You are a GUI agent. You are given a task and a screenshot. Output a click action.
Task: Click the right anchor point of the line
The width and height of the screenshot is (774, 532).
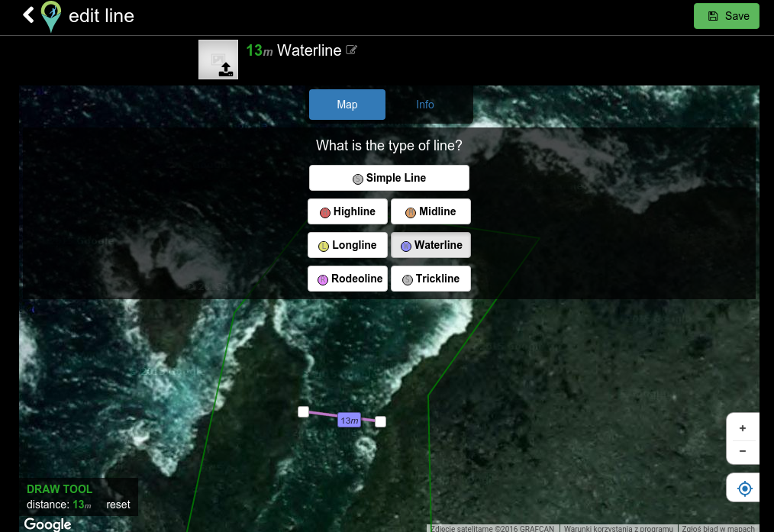click(x=380, y=421)
